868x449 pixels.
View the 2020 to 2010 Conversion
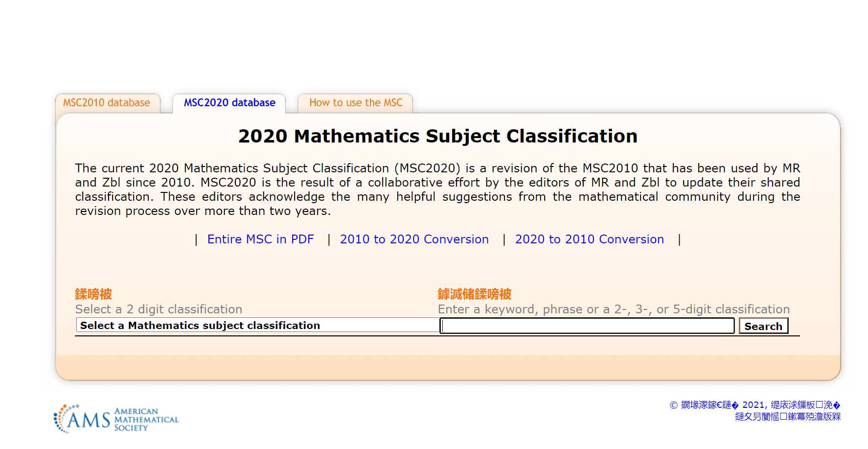point(589,239)
